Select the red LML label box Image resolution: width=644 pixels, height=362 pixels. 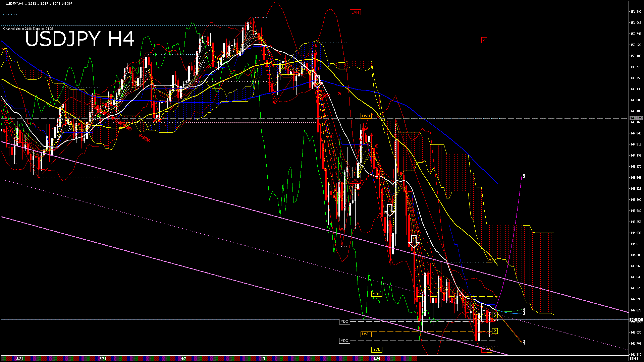355,181
